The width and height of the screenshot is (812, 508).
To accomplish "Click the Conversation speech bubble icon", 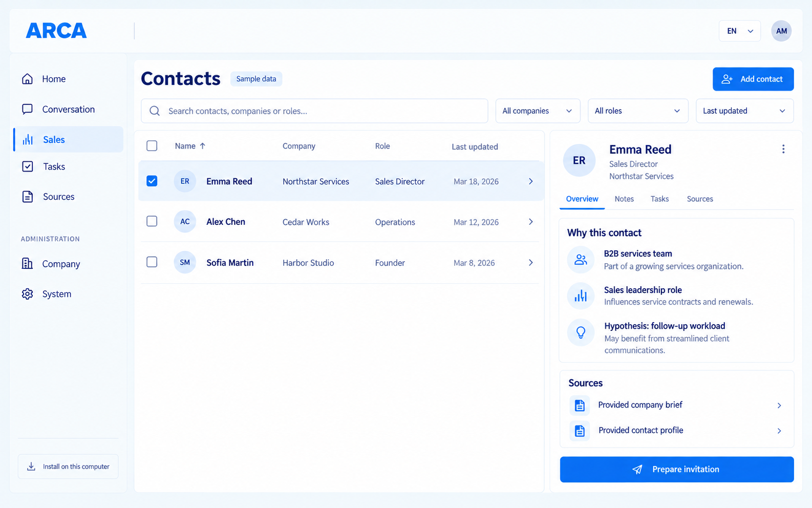I will (x=28, y=109).
